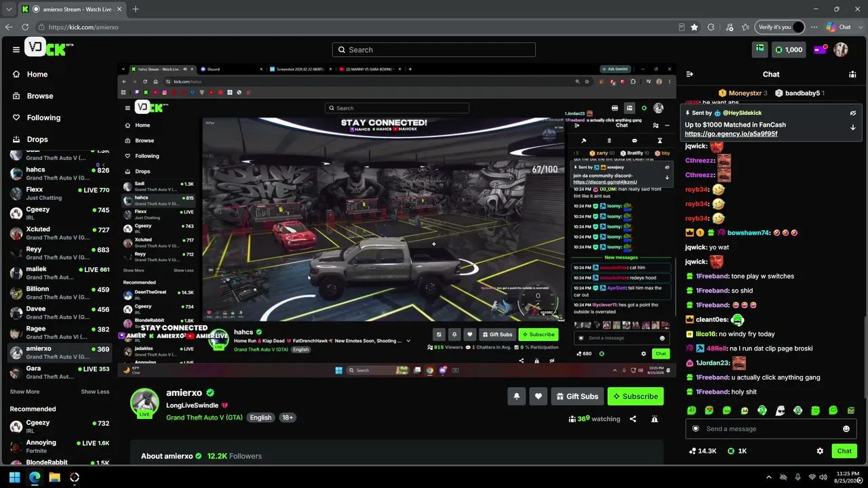The width and height of the screenshot is (868, 488).
Task: Open the chat leaderboard people icon
Action: pos(852,75)
